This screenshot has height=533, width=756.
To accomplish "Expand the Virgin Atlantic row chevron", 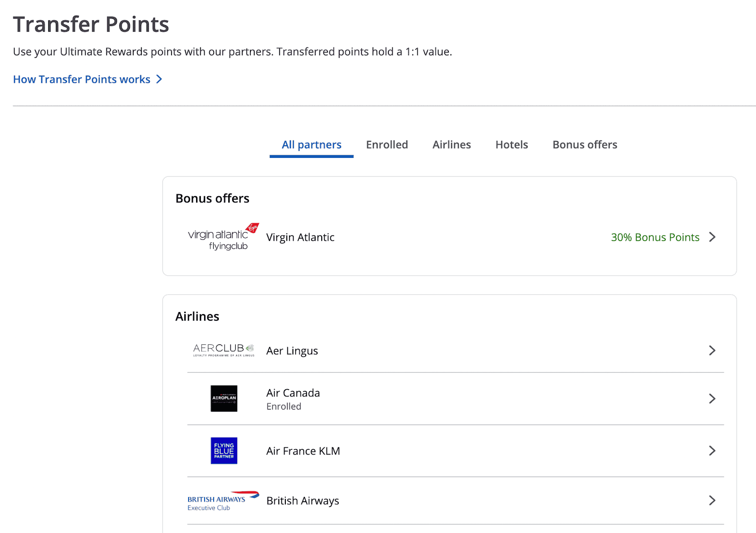I will click(712, 237).
